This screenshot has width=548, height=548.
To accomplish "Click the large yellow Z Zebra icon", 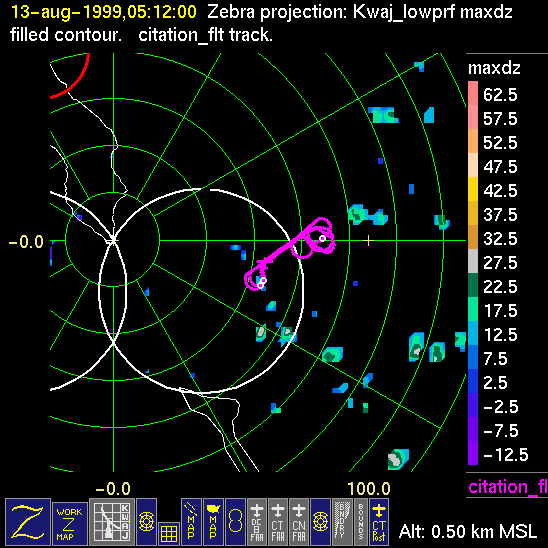I will (x=28, y=521).
